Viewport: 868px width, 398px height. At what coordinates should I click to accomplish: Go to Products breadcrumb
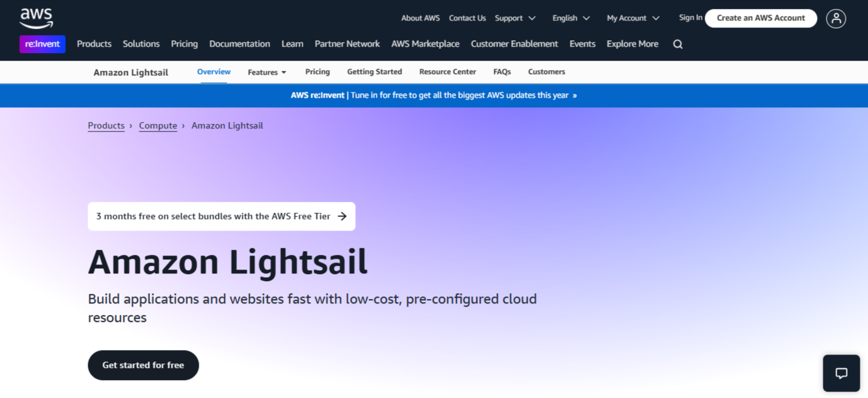pyautogui.click(x=106, y=126)
